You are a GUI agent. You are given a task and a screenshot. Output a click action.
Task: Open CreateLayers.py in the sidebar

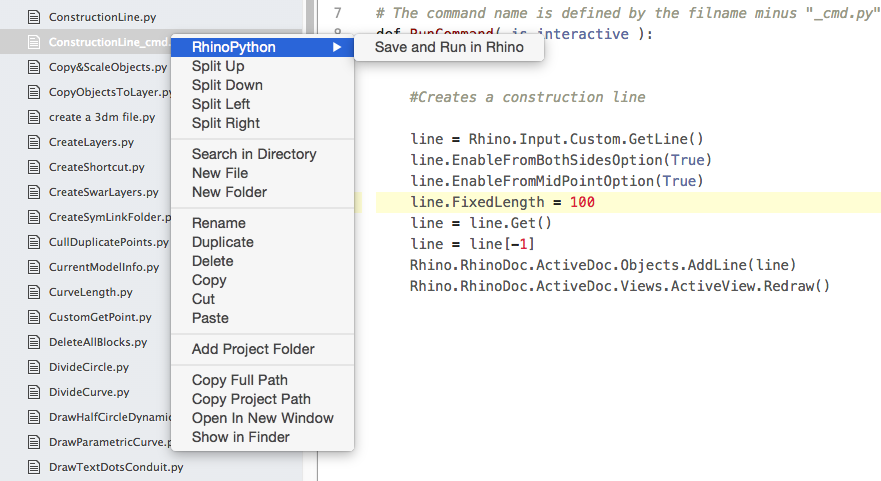pos(91,142)
